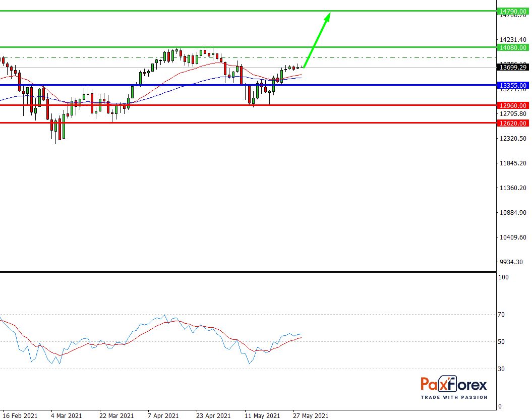Click the 27 May 2021 date label
This screenshot has width=532, height=419.
[x=311, y=415]
